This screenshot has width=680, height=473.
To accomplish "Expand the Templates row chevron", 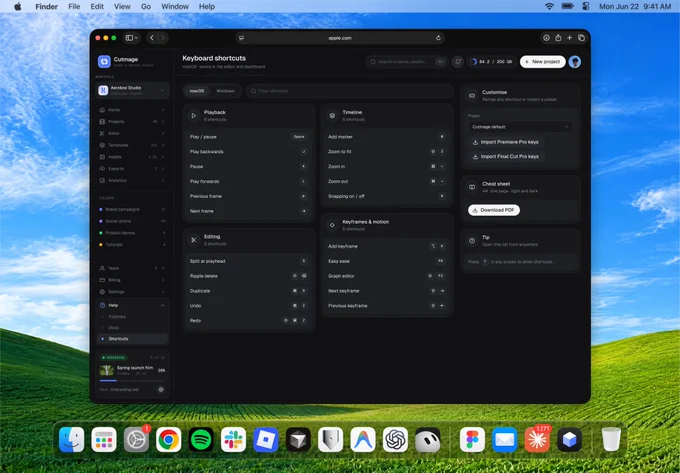I will pyautogui.click(x=163, y=145).
